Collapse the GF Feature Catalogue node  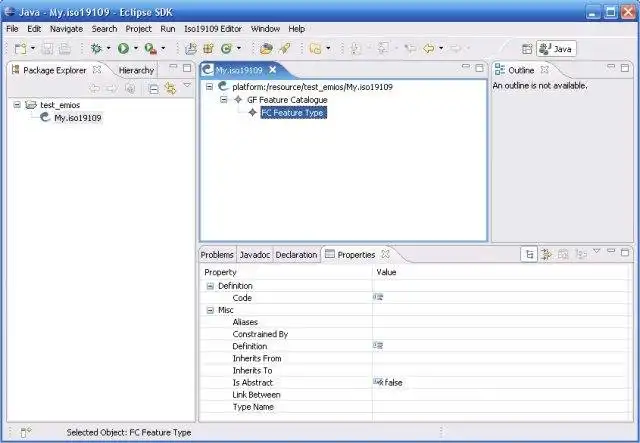point(224,99)
